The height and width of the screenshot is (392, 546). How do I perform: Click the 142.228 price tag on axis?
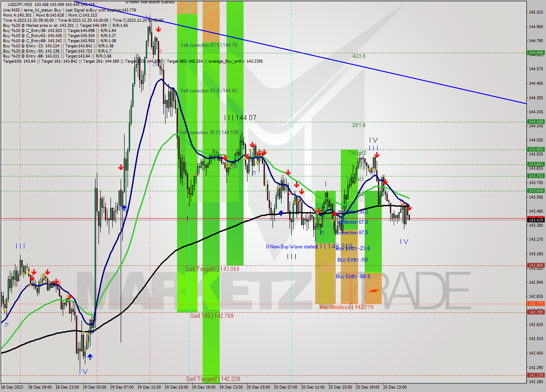coord(536,375)
